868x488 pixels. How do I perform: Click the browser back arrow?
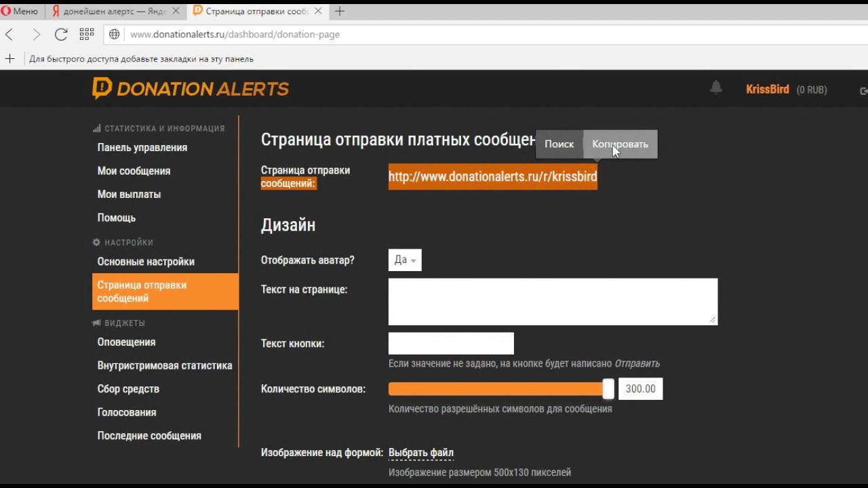tap(9, 35)
